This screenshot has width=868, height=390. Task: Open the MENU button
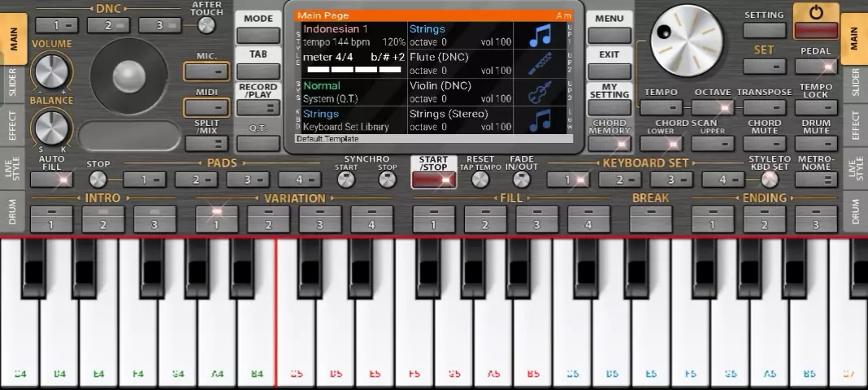609,35
